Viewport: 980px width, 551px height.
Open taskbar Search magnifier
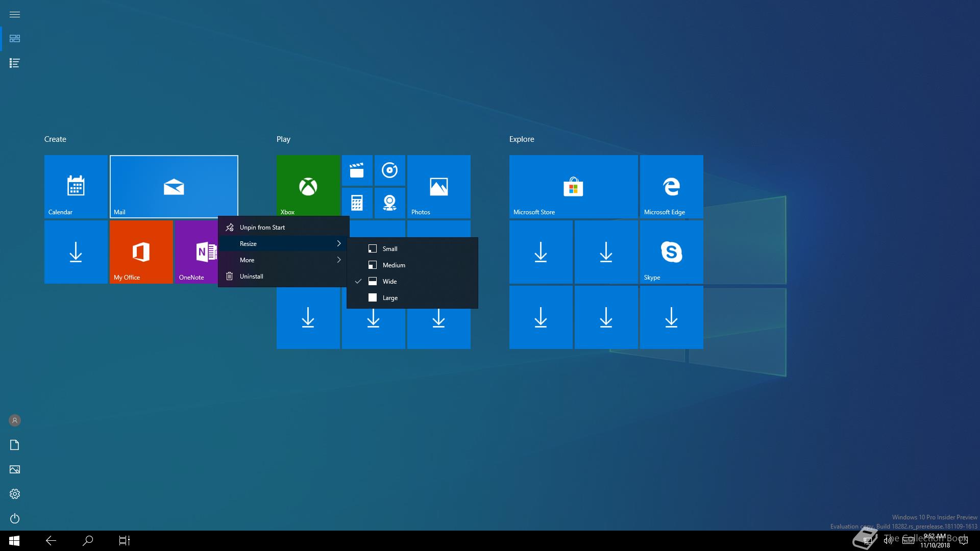88,541
